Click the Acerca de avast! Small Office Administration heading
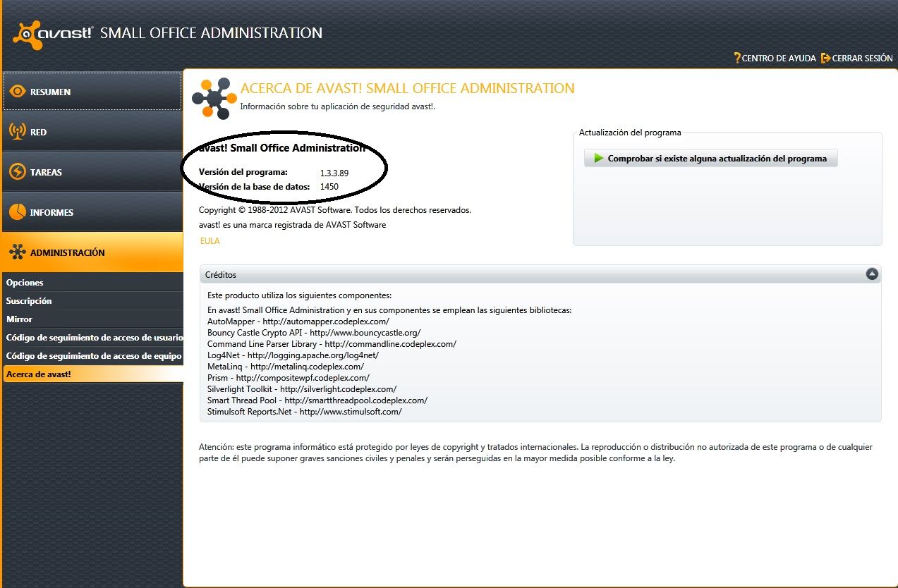This screenshot has width=898, height=588. [x=408, y=88]
